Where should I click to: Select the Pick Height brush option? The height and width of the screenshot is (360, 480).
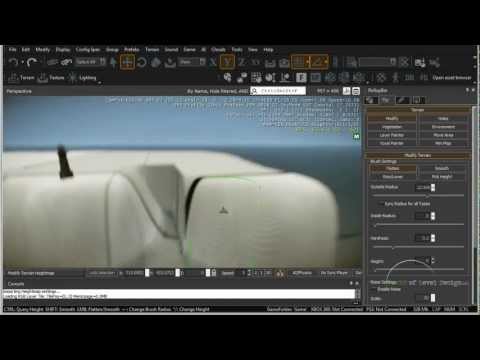click(x=442, y=177)
